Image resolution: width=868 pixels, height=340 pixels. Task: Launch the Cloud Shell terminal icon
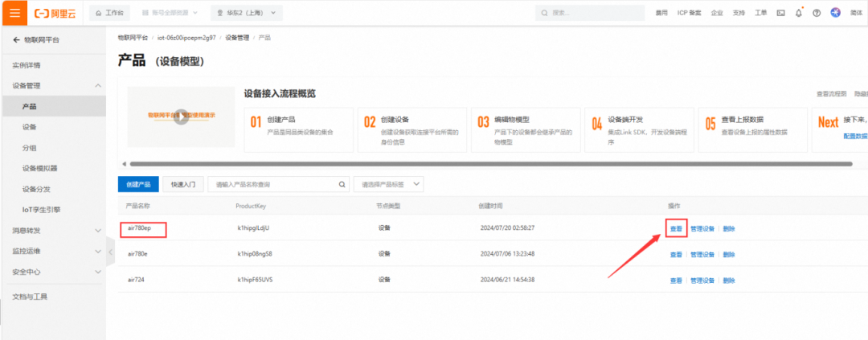pos(780,14)
